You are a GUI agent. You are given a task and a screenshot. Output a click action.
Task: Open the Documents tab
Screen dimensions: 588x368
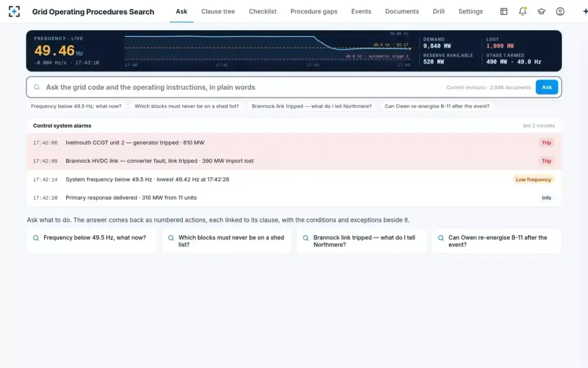point(402,11)
